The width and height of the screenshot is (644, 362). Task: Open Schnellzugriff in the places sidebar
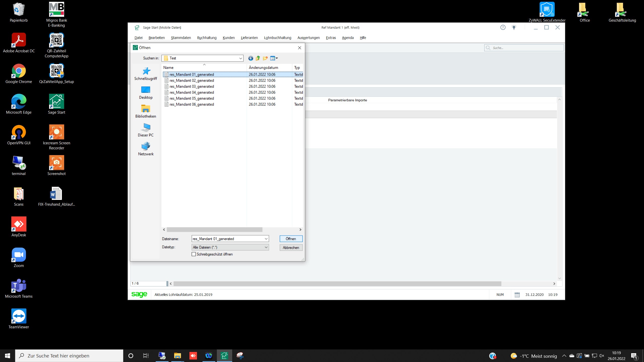[x=146, y=74]
